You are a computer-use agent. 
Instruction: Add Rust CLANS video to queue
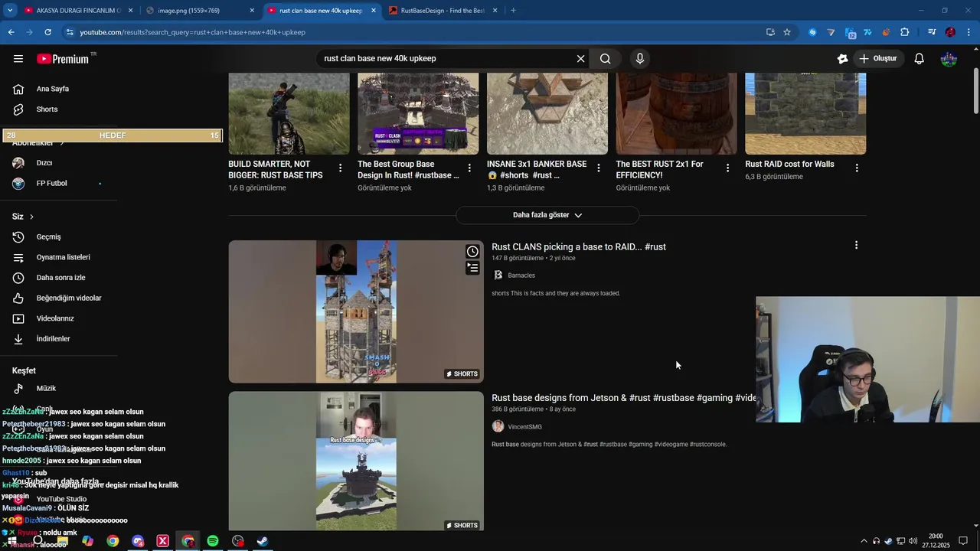tap(472, 268)
